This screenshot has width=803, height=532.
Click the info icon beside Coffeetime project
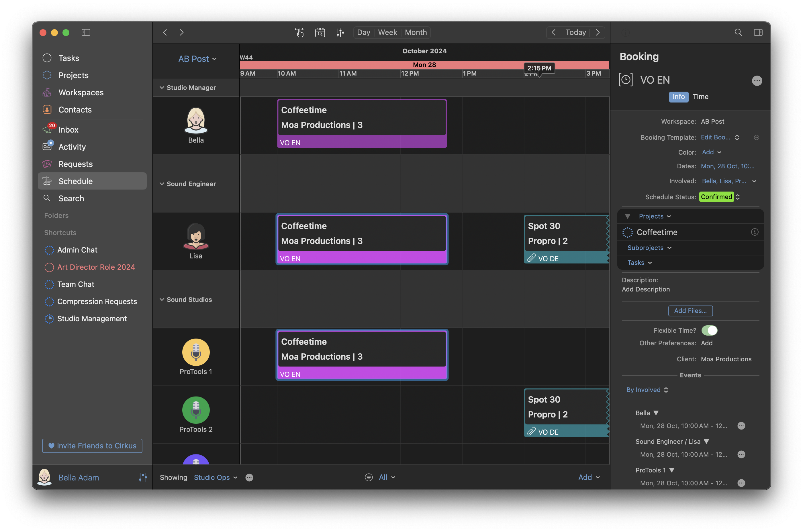[x=755, y=232]
